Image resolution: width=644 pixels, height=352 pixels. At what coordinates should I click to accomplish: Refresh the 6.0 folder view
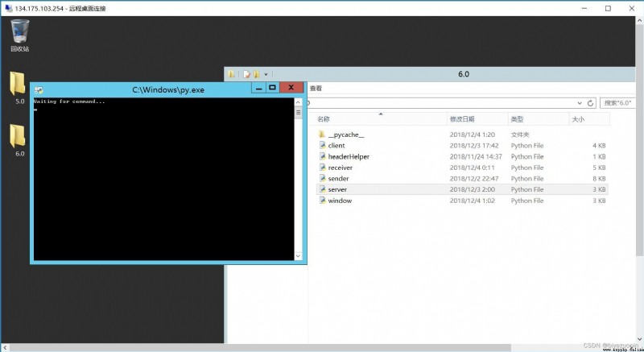590,103
